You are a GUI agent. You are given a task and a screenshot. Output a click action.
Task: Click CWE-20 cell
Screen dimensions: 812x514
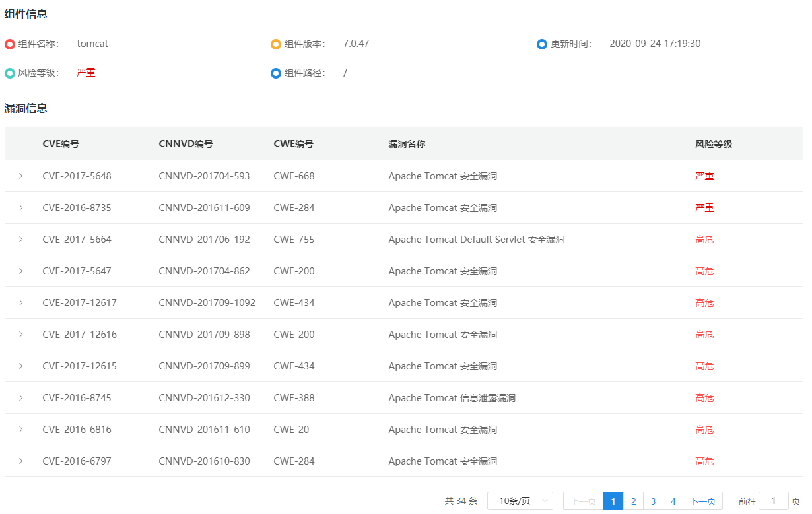291,430
